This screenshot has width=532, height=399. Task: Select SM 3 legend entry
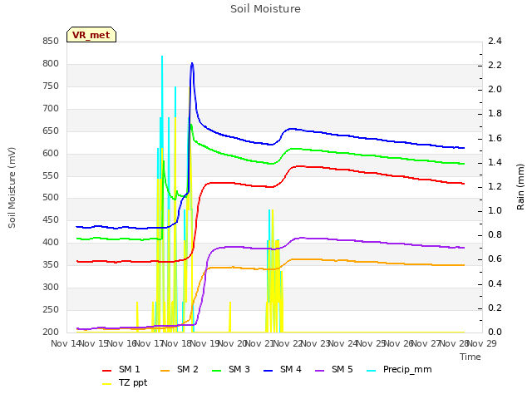(x=231, y=369)
